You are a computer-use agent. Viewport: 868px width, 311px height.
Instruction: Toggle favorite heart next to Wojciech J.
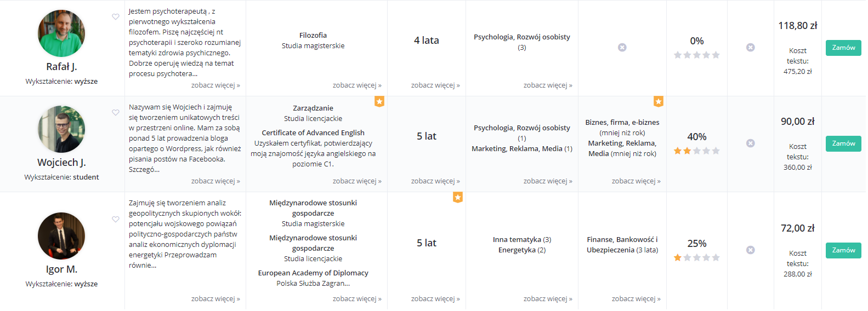click(116, 113)
